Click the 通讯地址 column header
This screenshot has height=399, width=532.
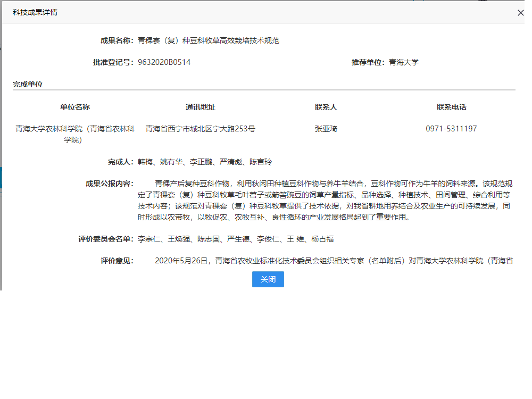click(x=201, y=107)
